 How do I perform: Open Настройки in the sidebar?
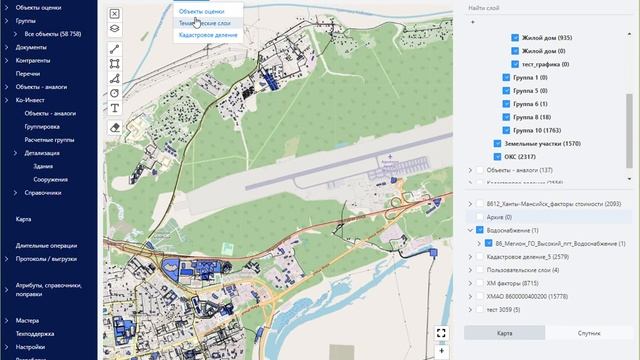pyautogui.click(x=30, y=347)
